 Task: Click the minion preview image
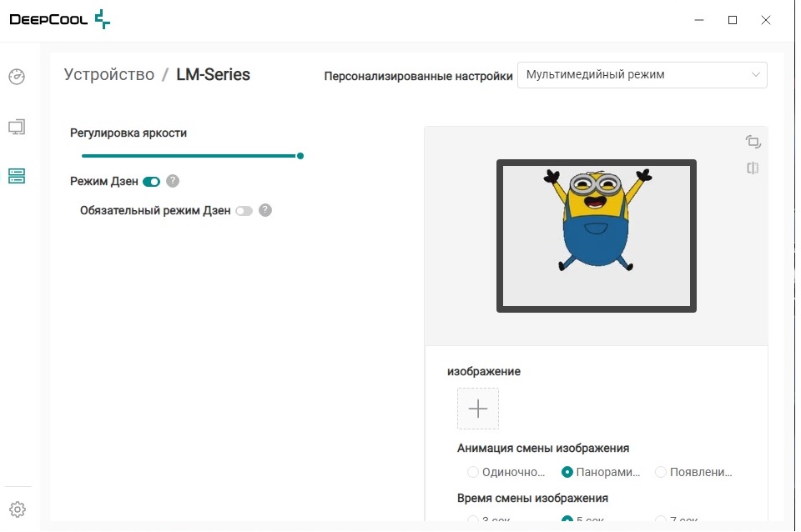tap(596, 236)
